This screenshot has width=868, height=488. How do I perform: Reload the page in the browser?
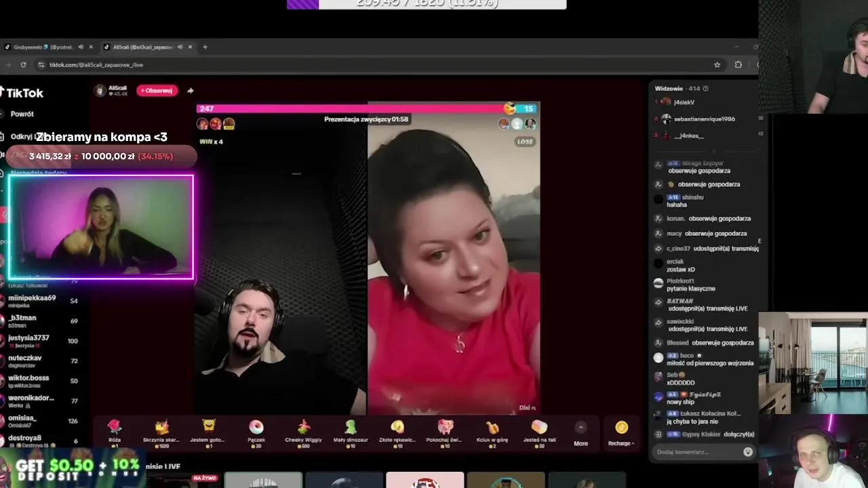[23, 64]
